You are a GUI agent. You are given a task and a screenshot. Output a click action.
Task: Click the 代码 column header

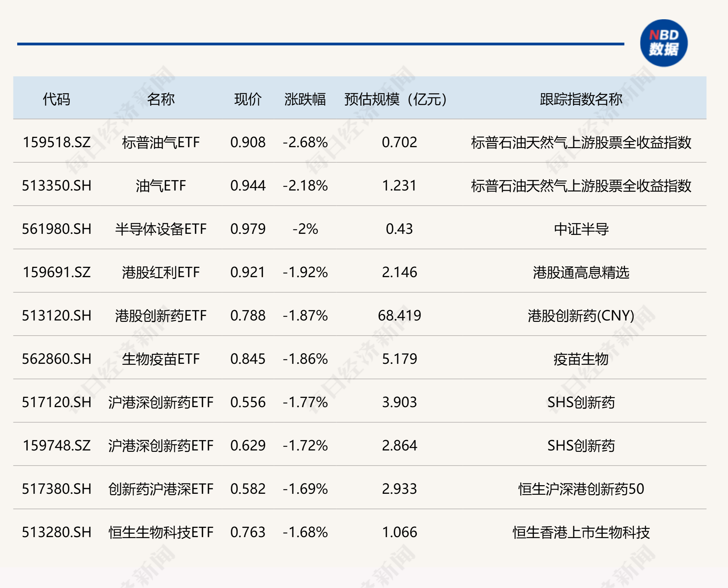pos(56,99)
